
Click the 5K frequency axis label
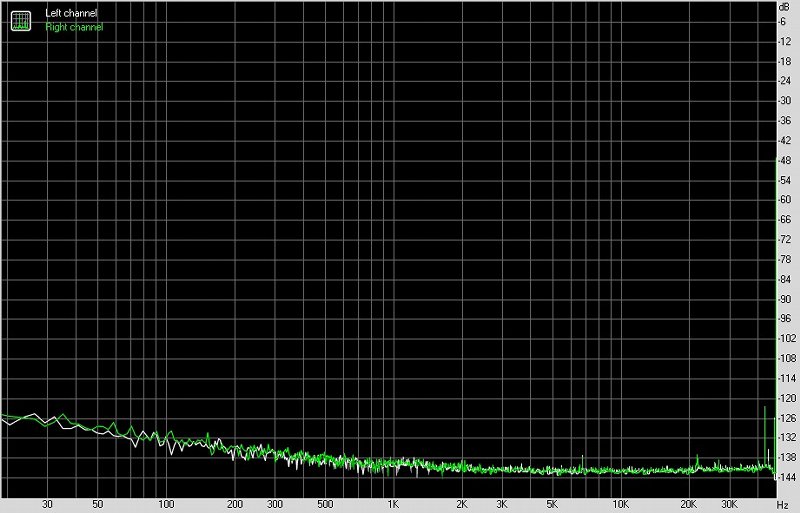[x=552, y=505]
